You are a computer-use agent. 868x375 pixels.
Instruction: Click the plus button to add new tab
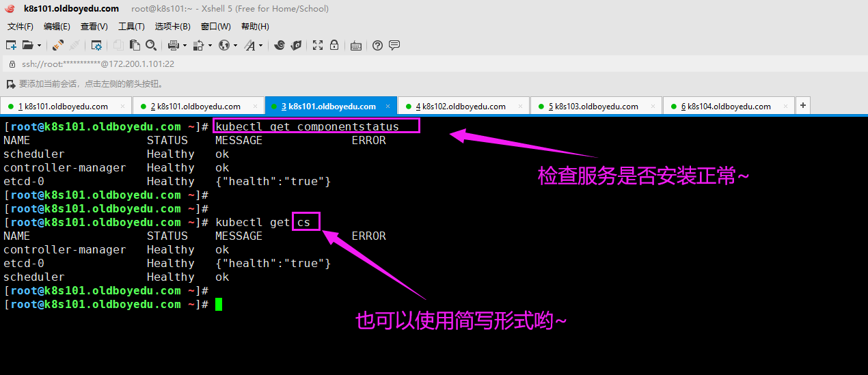coord(803,105)
